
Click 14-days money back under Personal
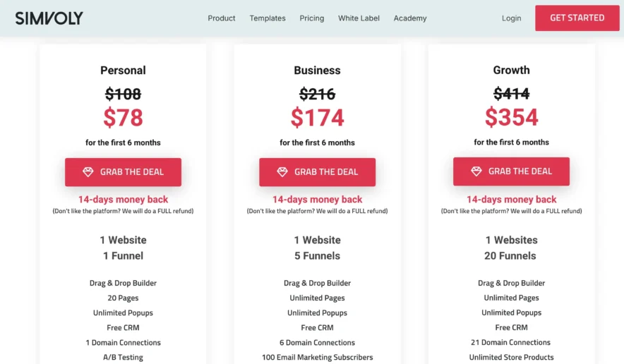coord(123,200)
